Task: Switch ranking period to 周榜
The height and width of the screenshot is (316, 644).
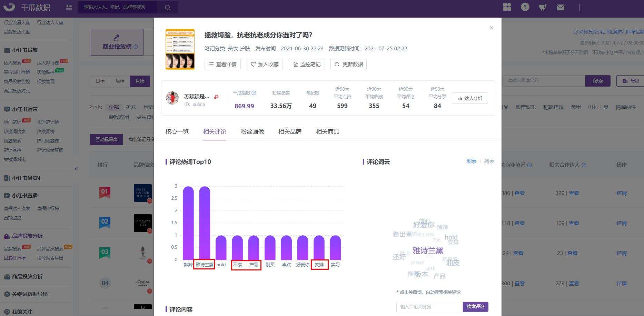Action: click(120, 81)
